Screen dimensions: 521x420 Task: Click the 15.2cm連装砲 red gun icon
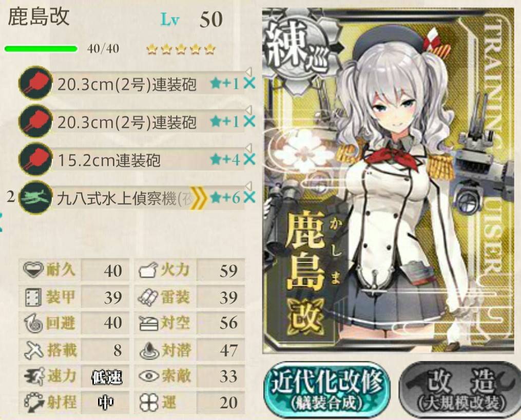point(35,159)
